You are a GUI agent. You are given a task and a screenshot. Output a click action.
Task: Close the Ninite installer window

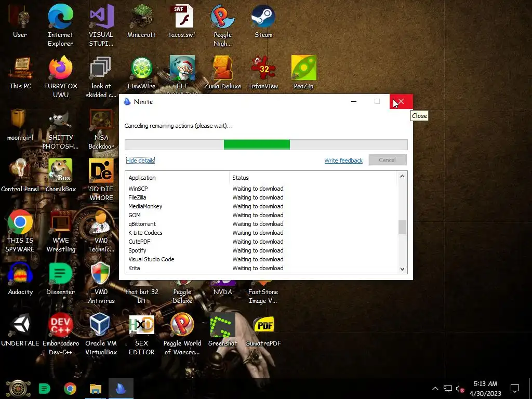coord(401,101)
